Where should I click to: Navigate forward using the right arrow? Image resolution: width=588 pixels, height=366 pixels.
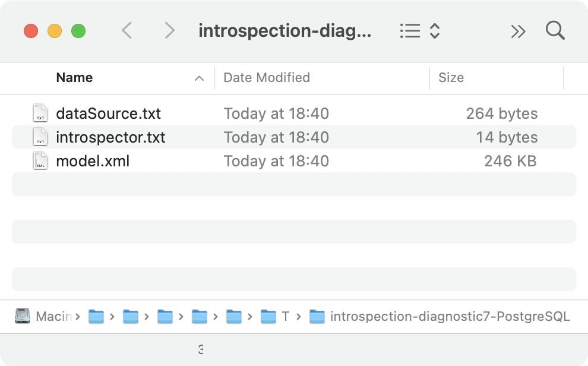(169, 31)
